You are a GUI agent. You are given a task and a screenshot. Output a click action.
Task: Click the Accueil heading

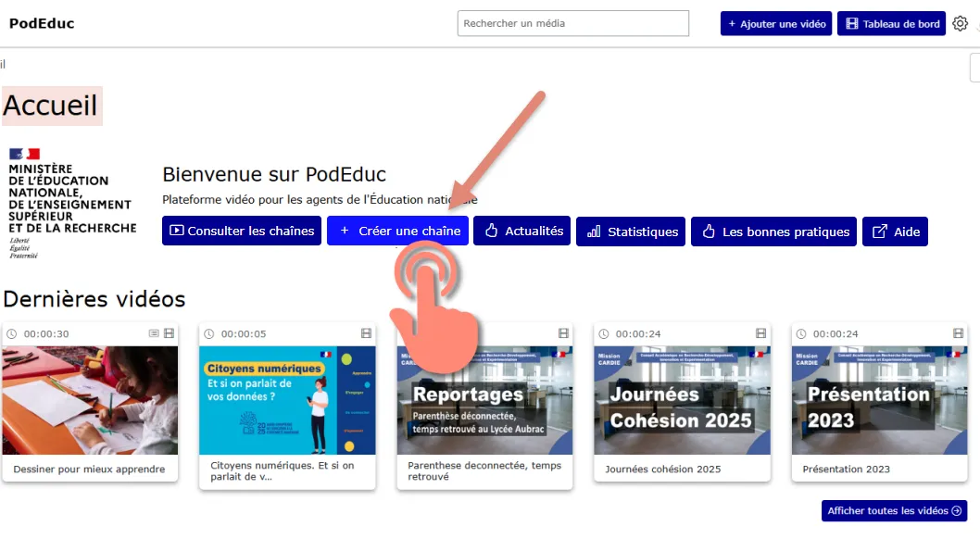click(51, 105)
